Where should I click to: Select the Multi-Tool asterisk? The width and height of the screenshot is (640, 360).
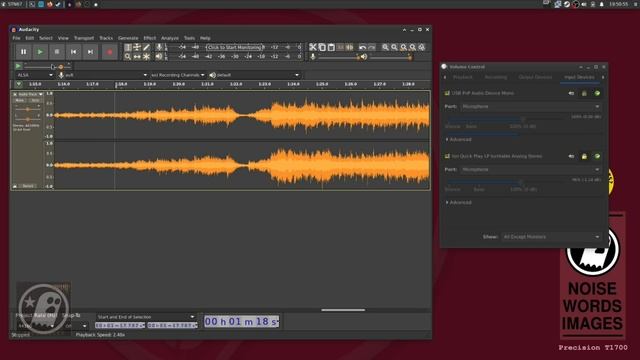[147, 57]
